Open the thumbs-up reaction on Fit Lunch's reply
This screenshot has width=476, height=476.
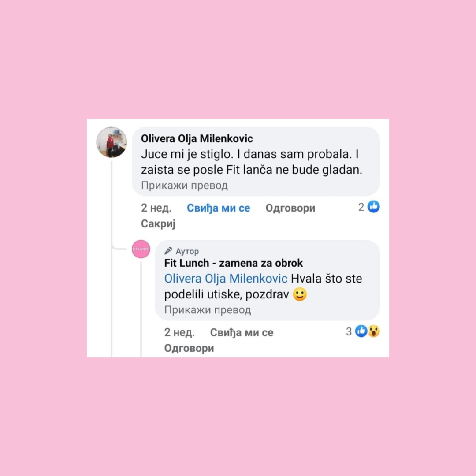coord(361,331)
